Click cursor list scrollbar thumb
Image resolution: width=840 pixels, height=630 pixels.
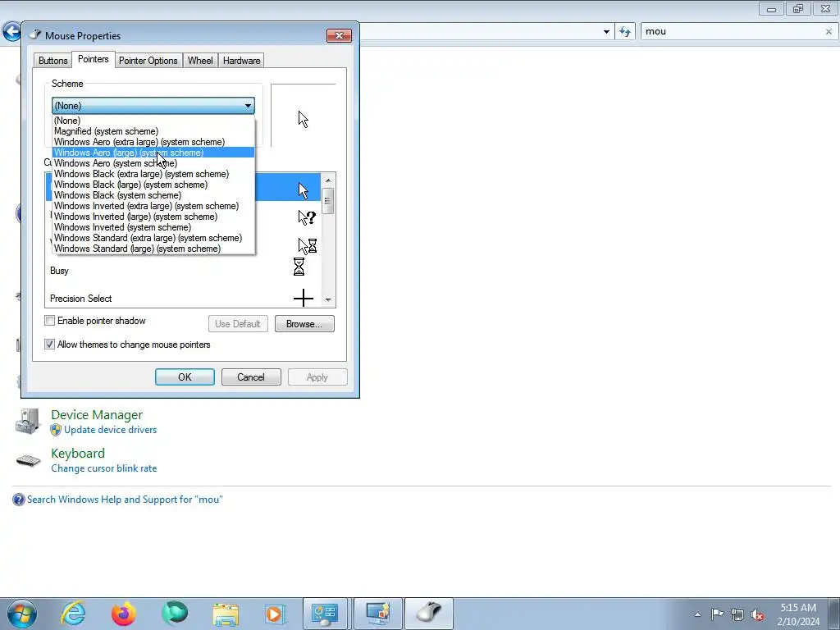328,200
